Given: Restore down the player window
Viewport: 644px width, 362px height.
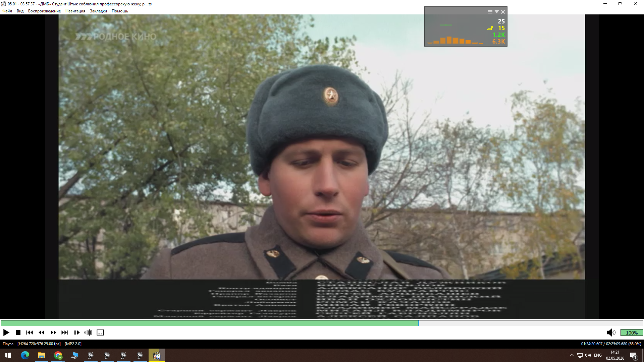Looking at the screenshot, I should point(620,4).
